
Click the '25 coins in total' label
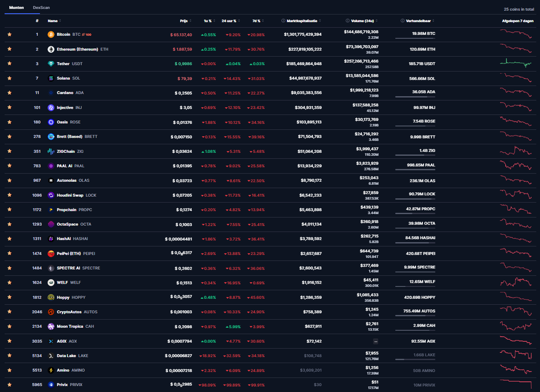click(x=519, y=9)
